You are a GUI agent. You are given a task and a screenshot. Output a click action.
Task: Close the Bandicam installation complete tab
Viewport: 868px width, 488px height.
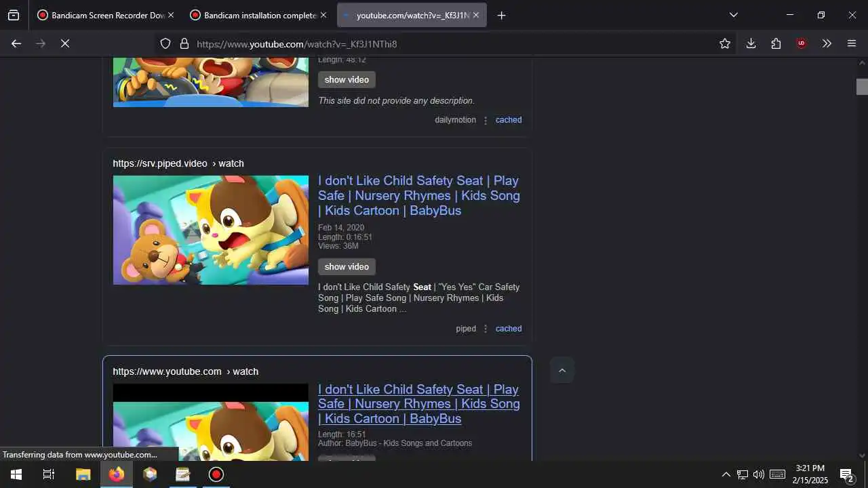tap(323, 15)
